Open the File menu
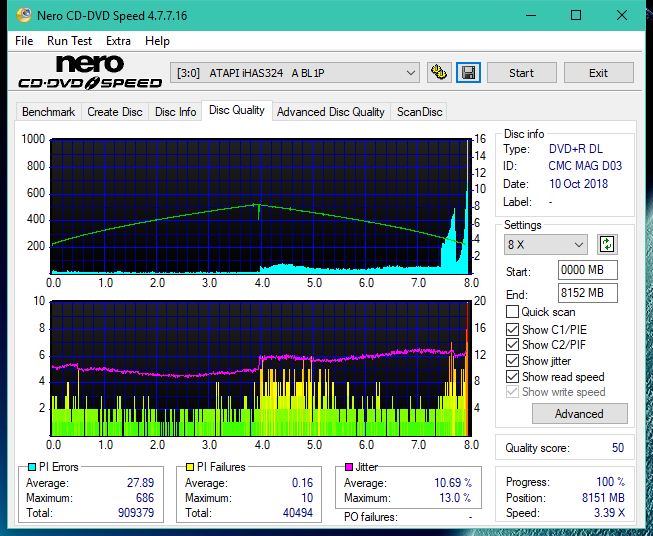The width and height of the screenshot is (653, 536). (24, 41)
